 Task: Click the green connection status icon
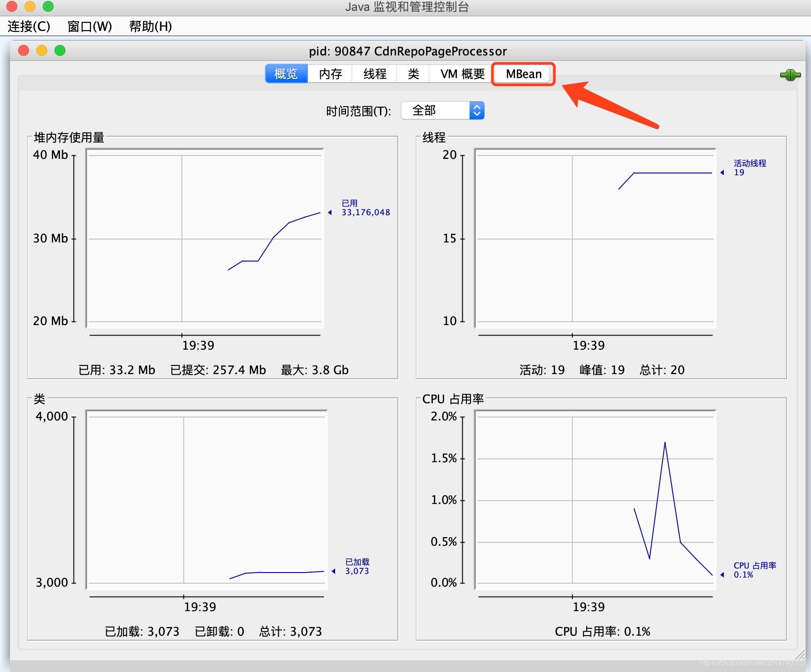(x=790, y=75)
